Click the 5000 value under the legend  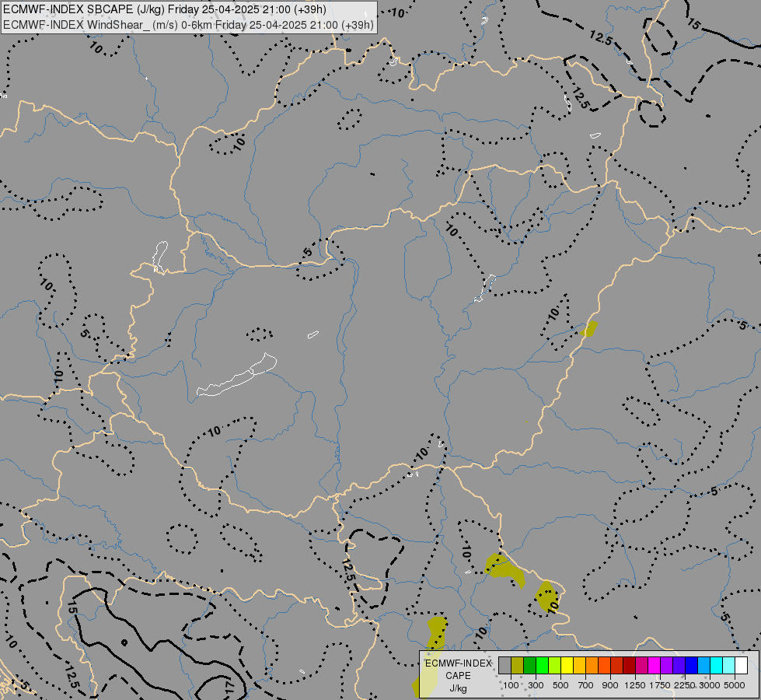735,685
